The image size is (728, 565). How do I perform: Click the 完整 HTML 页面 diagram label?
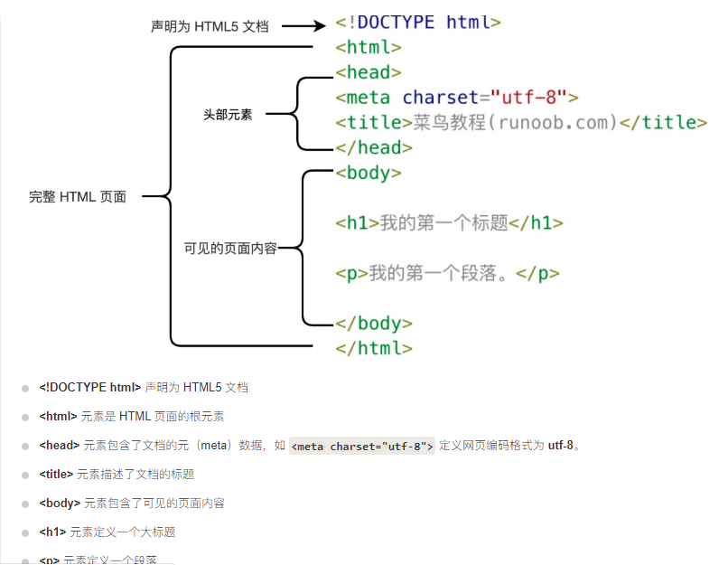pyautogui.click(x=78, y=197)
